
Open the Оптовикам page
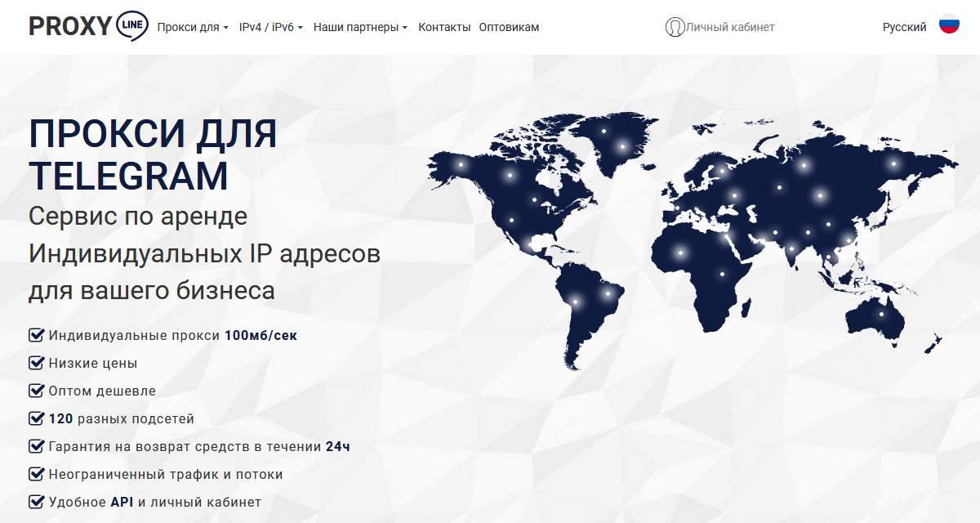click(509, 27)
